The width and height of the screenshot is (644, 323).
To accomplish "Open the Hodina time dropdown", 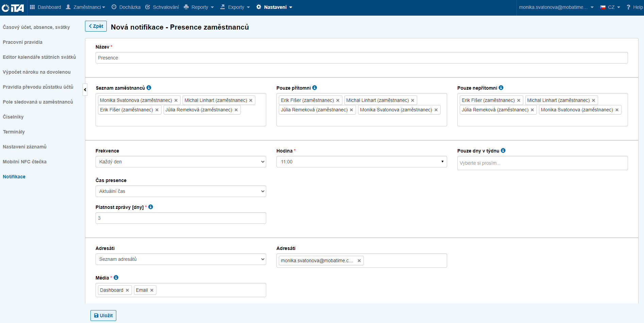I will point(361,162).
